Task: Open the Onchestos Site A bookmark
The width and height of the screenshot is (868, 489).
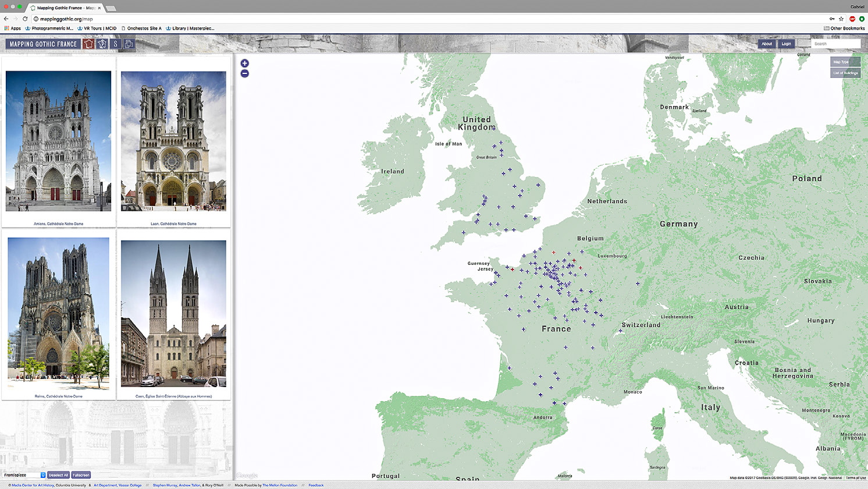Action: (x=141, y=28)
